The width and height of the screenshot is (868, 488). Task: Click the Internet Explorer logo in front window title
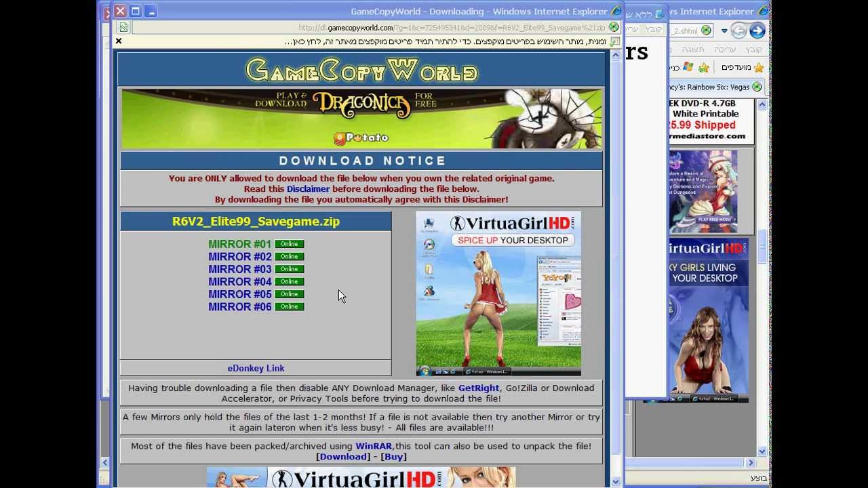616,11
